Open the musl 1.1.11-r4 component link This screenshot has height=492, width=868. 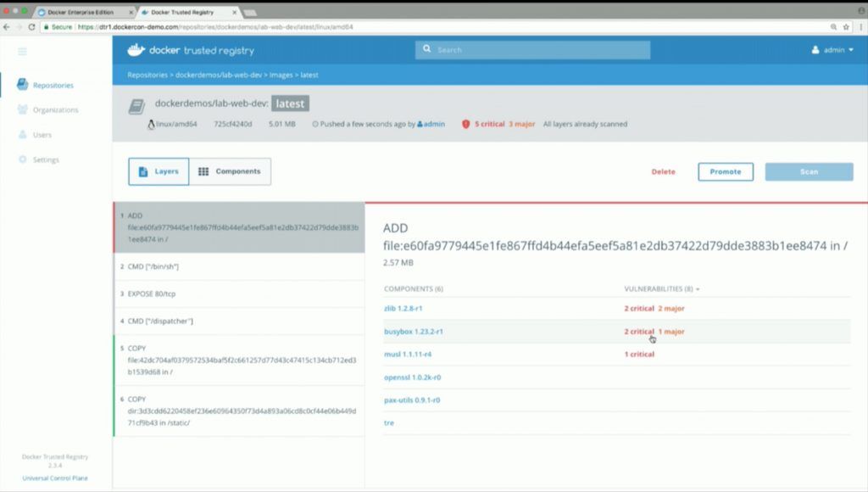408,354
